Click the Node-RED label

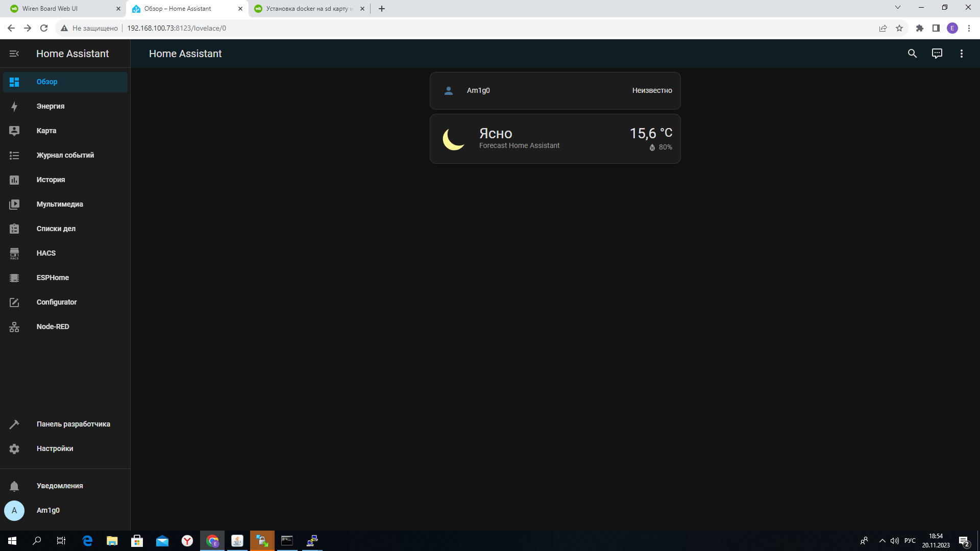coord(53,327)
